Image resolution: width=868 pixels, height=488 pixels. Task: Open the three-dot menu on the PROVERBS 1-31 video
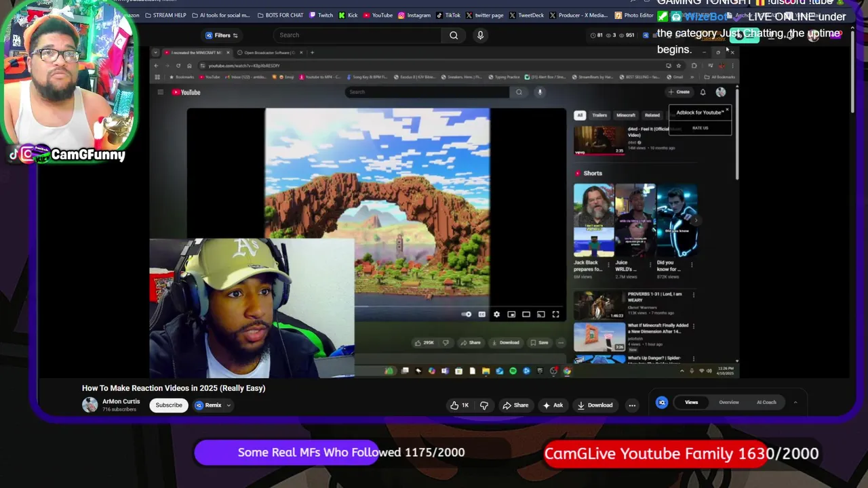(x=693, y=295)
